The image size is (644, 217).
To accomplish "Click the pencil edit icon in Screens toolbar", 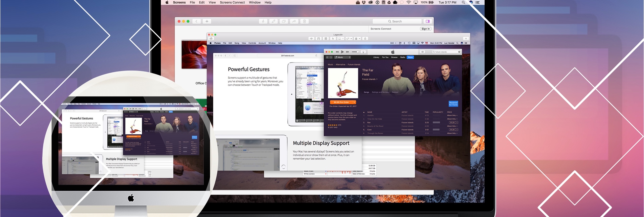I will coord(273,21).
